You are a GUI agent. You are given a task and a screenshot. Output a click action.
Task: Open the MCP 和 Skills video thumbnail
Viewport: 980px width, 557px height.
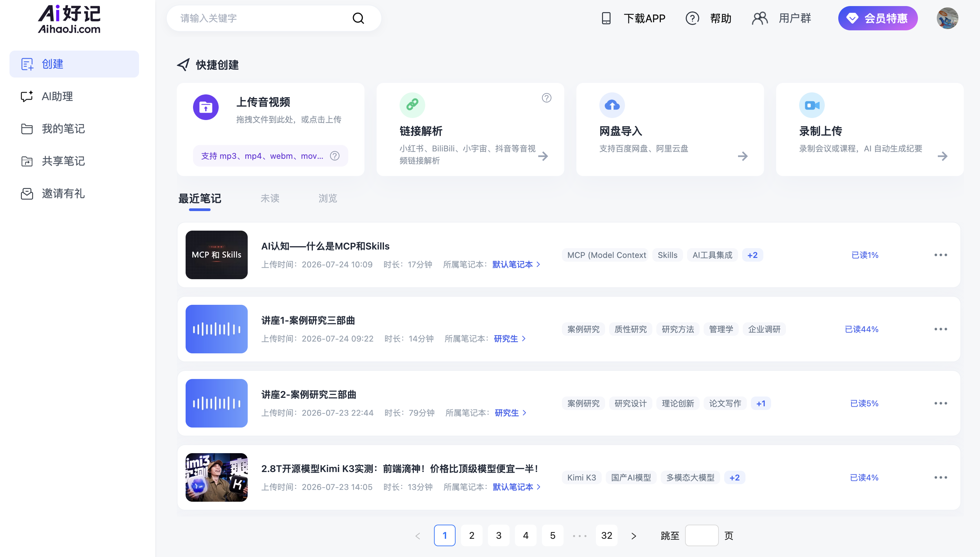click(216, 255)
